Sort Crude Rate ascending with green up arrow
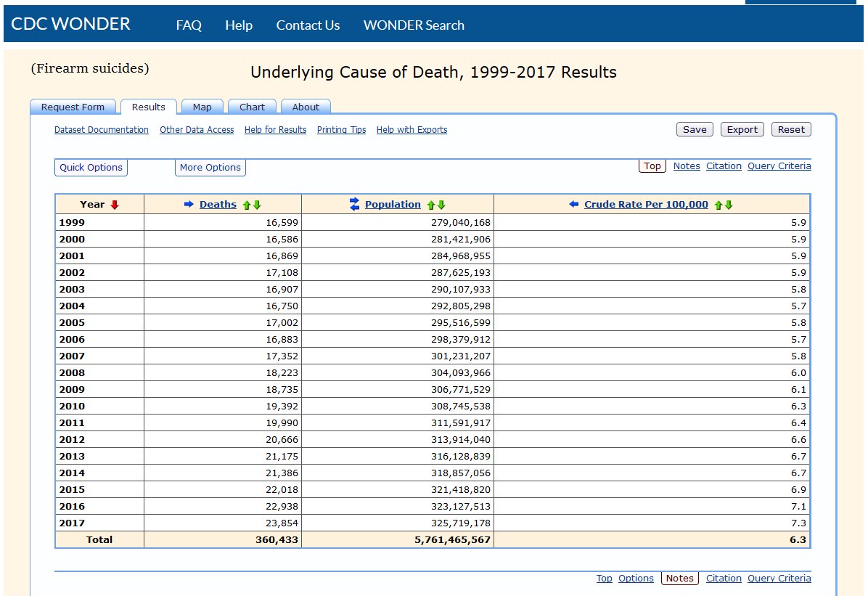The height and width of the screenshot is (596, 868). coord(718,205)
